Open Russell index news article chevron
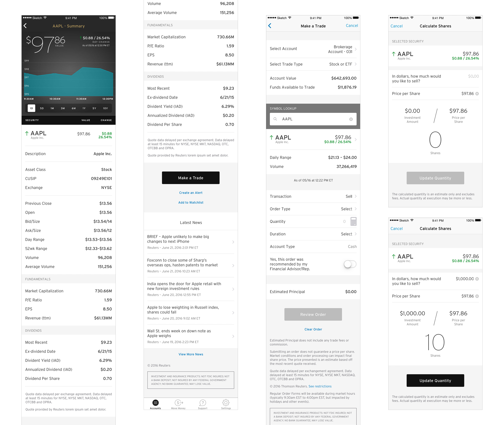Image resolution: width=504 pixels, height=425 pixels. [233, 313]
